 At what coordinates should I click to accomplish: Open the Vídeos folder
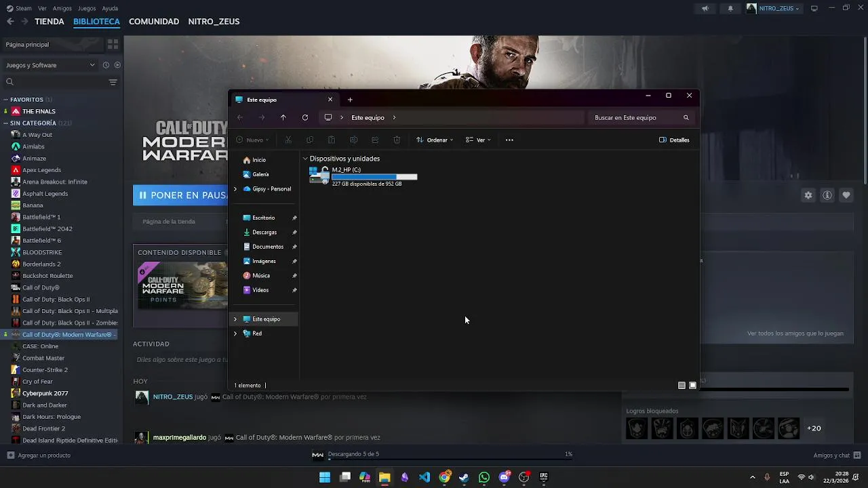[x=260, y=290]
